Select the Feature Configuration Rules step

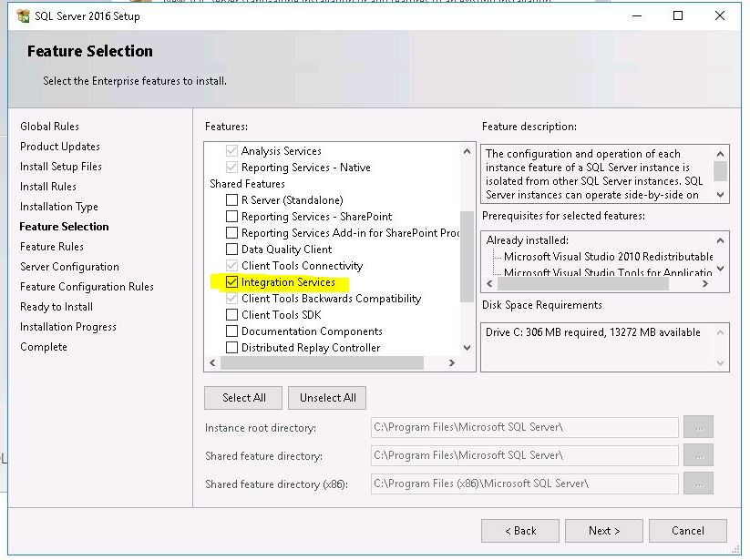pyautogui.click(x=87, y=287)
